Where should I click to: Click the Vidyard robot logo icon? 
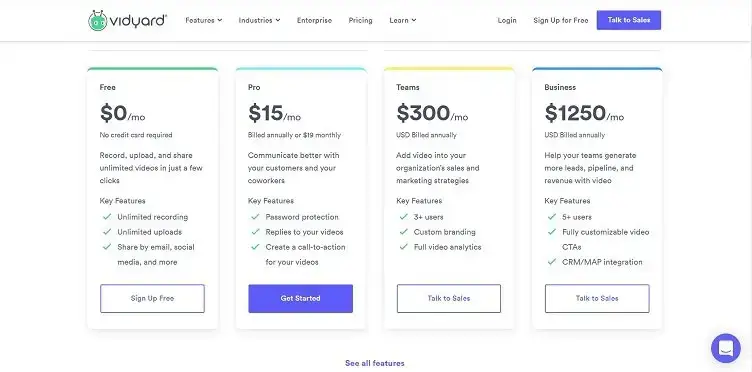(x=98, y=21)
